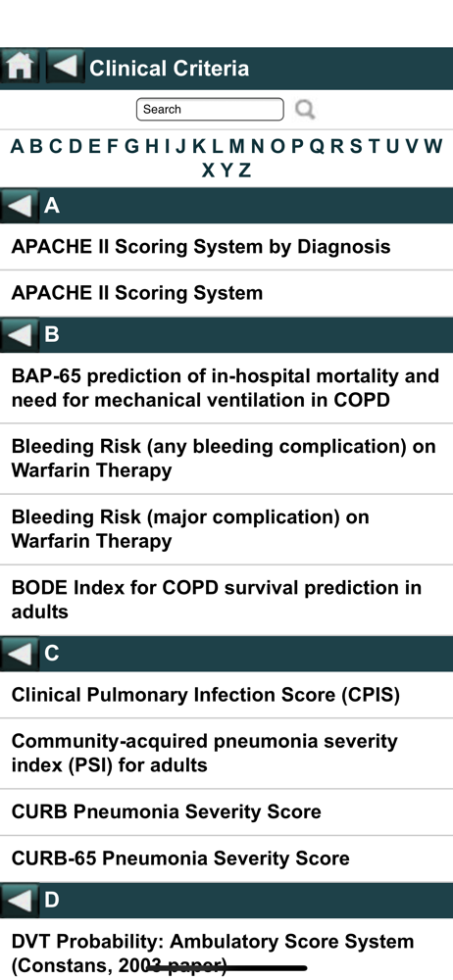Viewport: 453px width, 980px height.
Task: Click the magnifying glass search icon
Action: [x=305, y=110]
